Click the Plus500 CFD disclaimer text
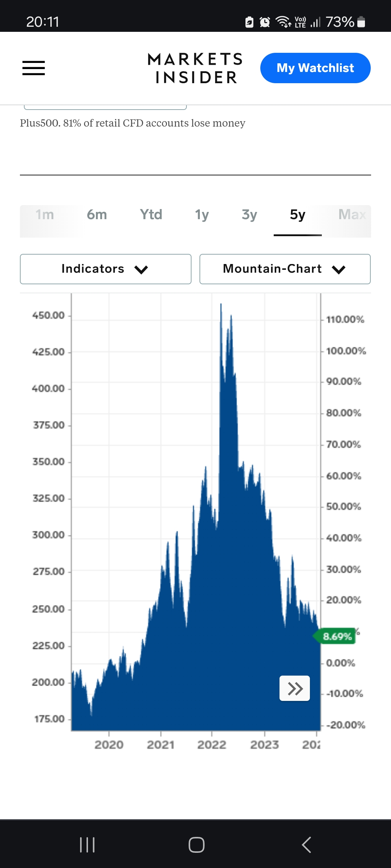Screen dimensions: 391x868 point(133,123)
